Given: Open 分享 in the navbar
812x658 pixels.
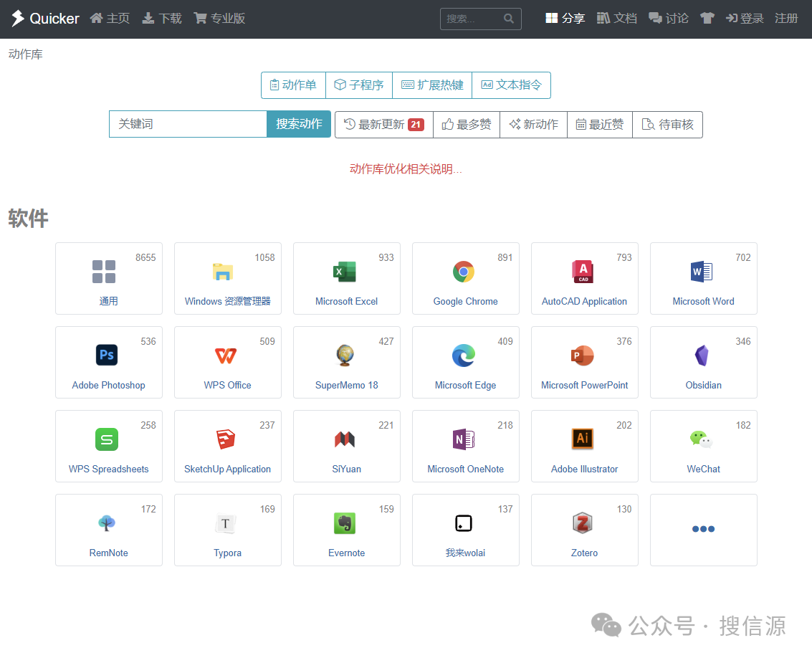Looking at the screenshot, I should pos(565,19).
